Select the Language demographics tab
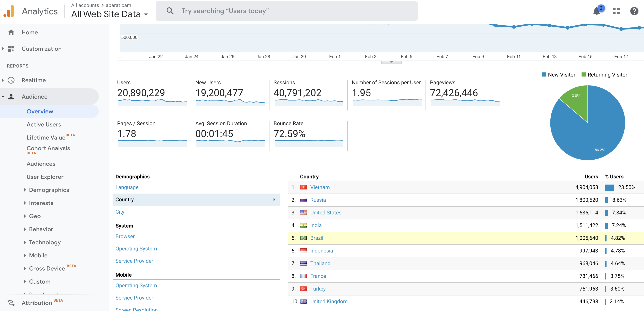The width and height of the screenshot is (644, 311). click(x=127, y=187)
